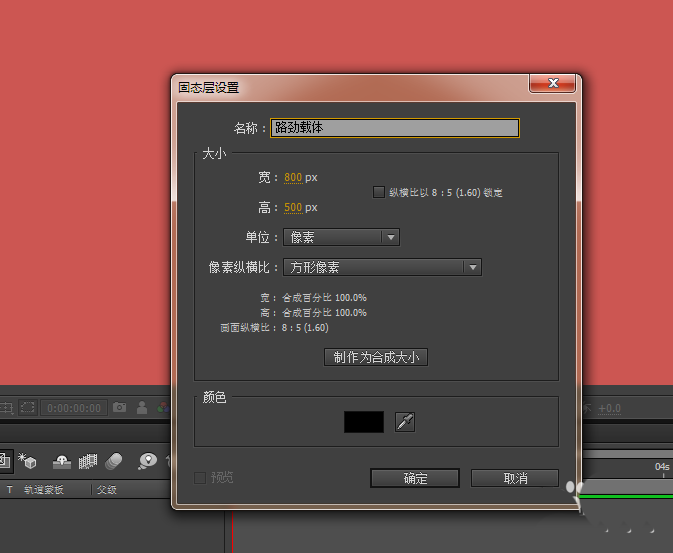Toggle the aspect ratio lock checkbox

pos(379,192)
